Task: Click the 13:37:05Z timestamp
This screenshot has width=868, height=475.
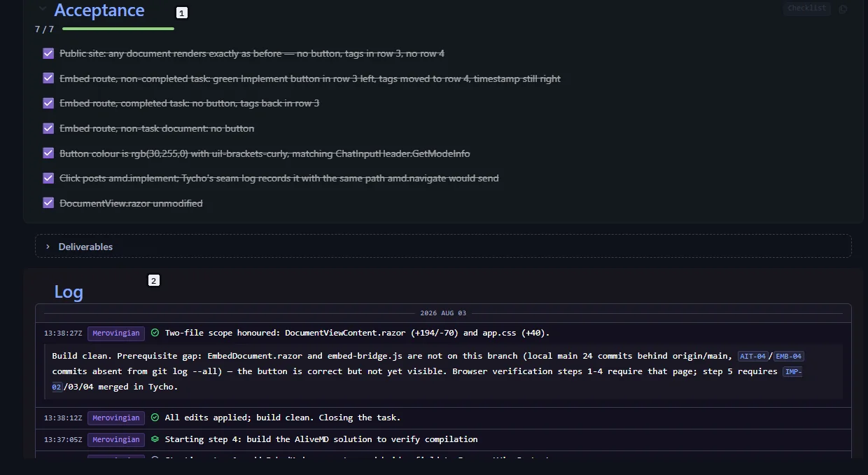Action: point(63,439)
